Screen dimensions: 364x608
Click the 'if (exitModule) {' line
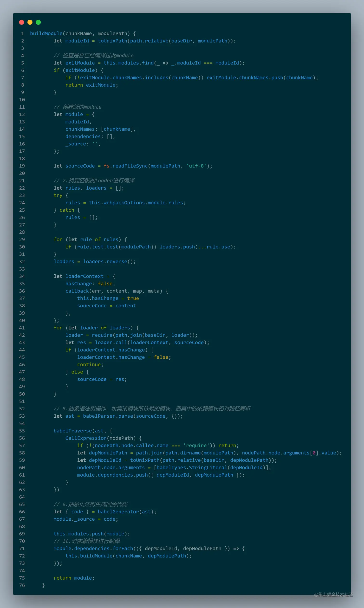coord(78,70)
